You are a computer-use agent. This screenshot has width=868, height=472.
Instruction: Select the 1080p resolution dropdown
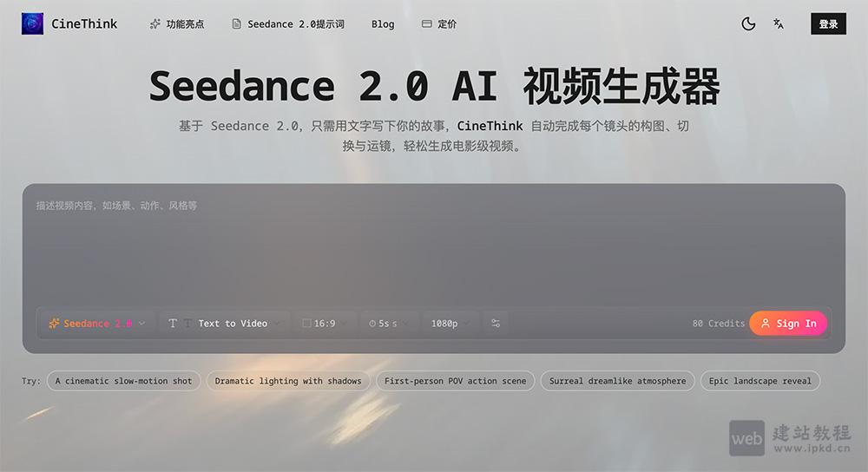click(x=450, y=323)
